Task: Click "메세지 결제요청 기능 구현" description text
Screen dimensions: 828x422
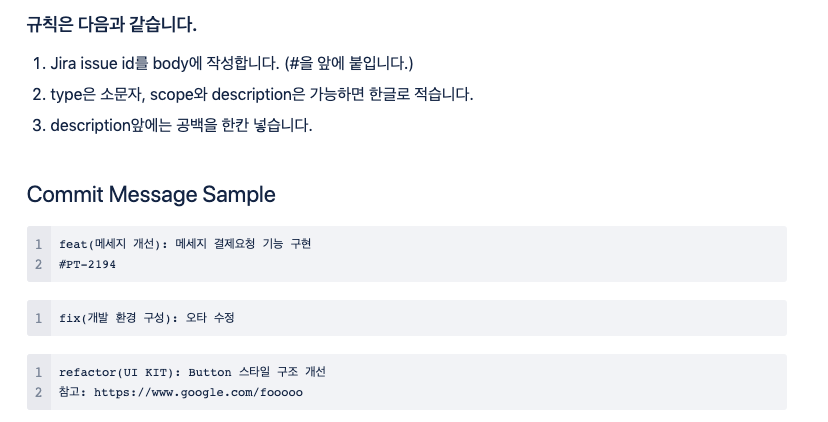Action: pos(243,244)
